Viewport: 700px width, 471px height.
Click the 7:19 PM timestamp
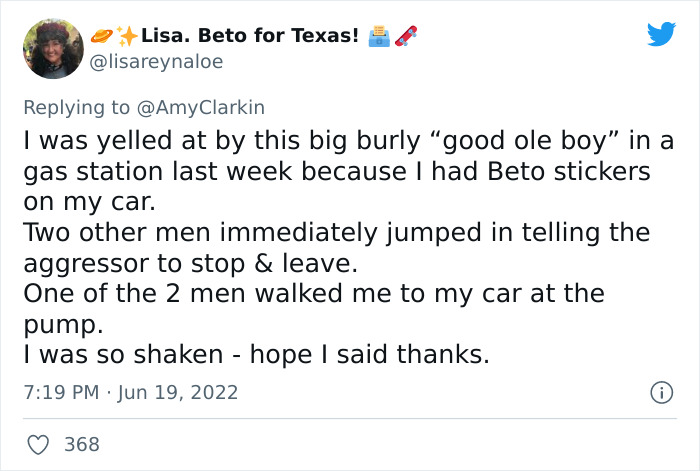[x=58, y=393]
